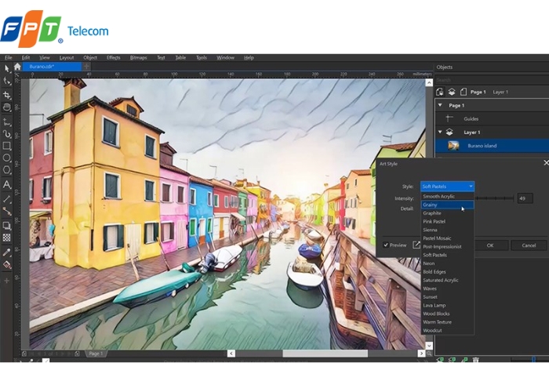Select the Eyedropper tool
The image size is (549, 392).
pyautogui.click(x=6, y=252)
